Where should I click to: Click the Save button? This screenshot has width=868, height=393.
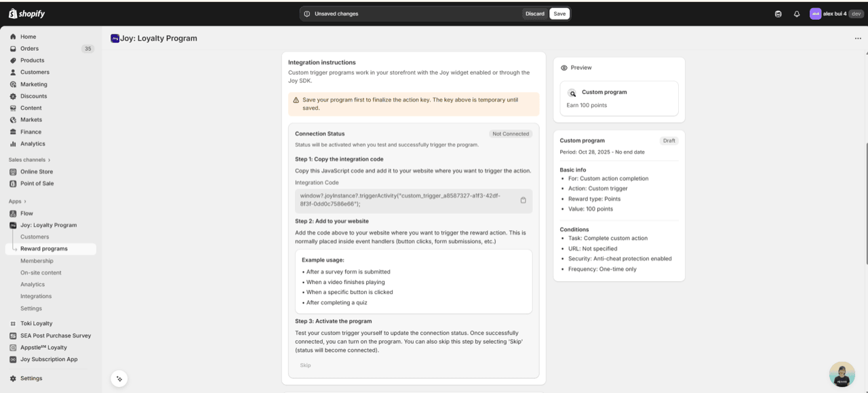click(559, 14)
